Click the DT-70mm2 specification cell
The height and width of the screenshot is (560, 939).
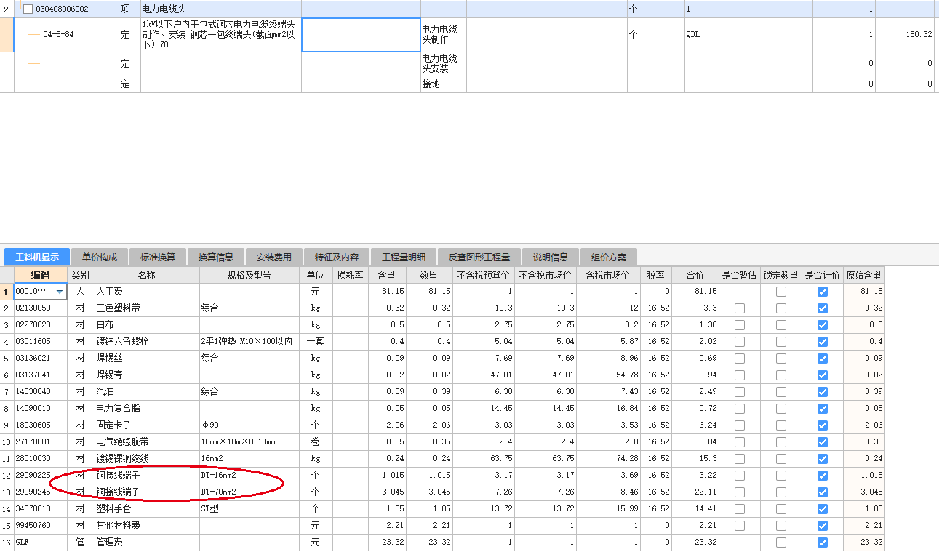coord(249,492)
